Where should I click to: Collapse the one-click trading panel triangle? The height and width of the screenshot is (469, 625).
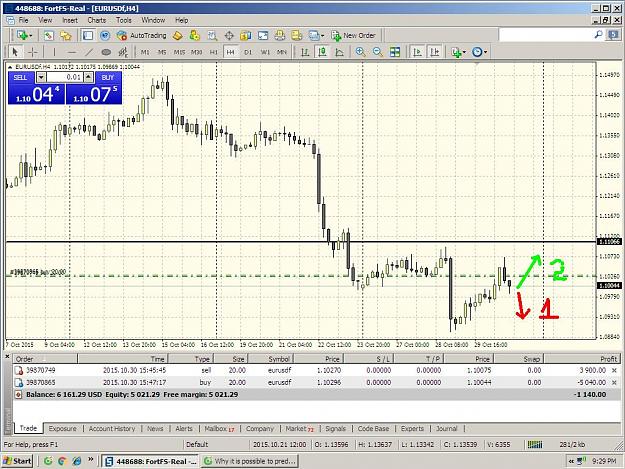10,67
